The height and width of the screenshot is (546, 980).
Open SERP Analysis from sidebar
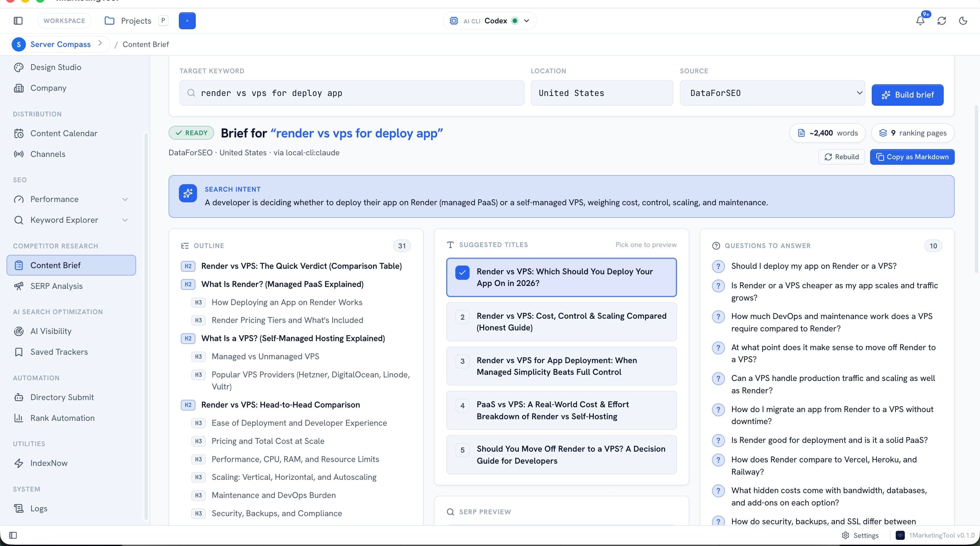56,286
